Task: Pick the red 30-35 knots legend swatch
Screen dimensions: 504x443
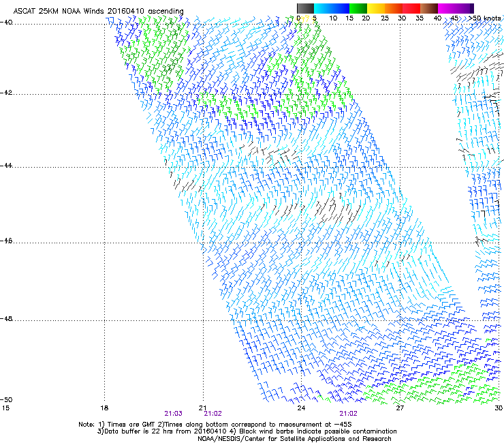Action: pos(411,8)
